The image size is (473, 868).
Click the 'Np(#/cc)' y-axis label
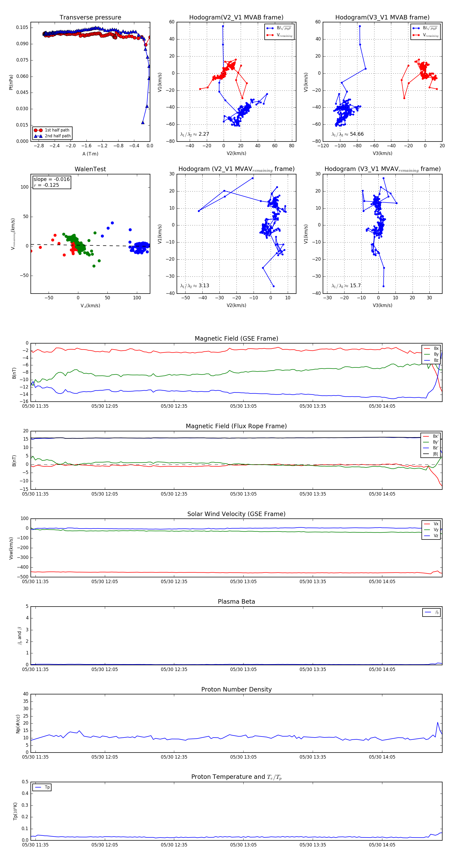[18, 723]
